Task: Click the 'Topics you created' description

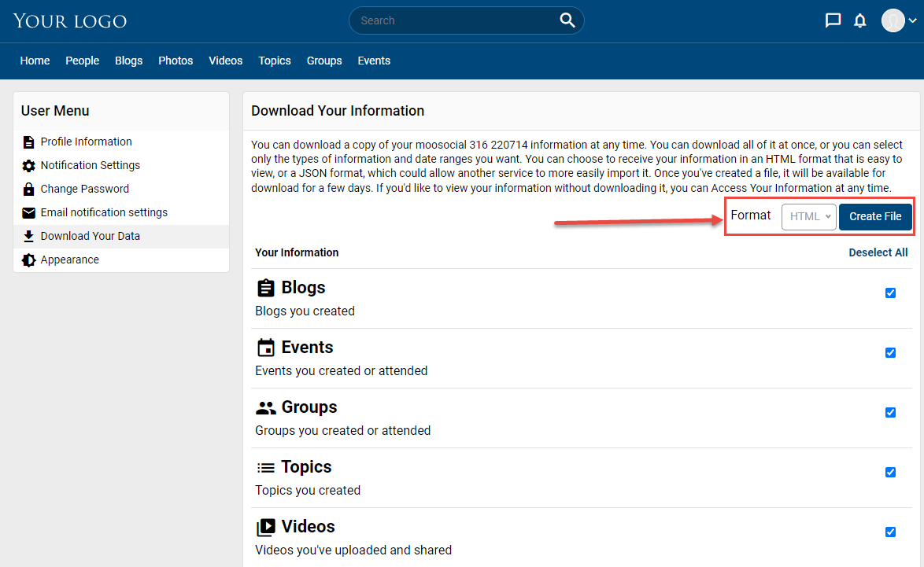Action: click(x=308, y=491)
